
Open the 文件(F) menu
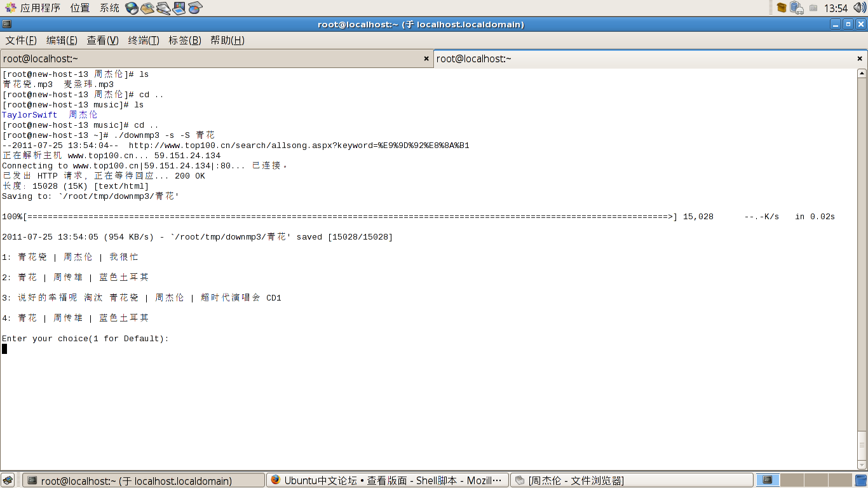click(21, 40)
